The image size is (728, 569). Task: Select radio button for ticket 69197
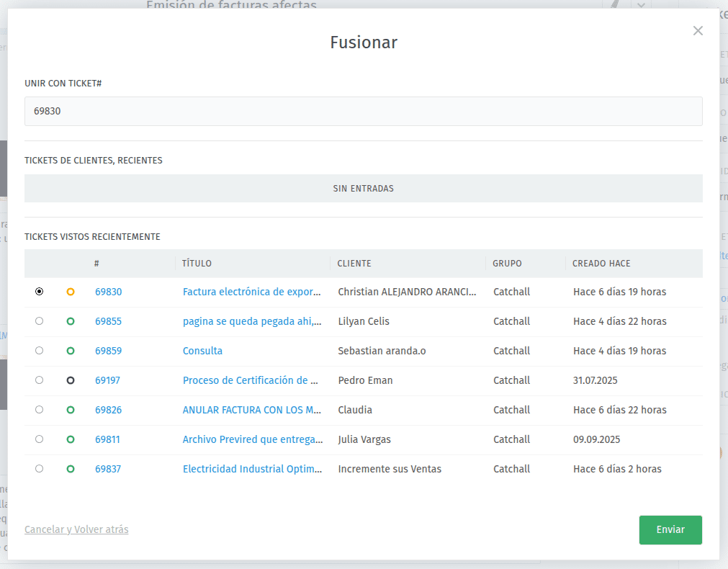[x=39, y=380]
